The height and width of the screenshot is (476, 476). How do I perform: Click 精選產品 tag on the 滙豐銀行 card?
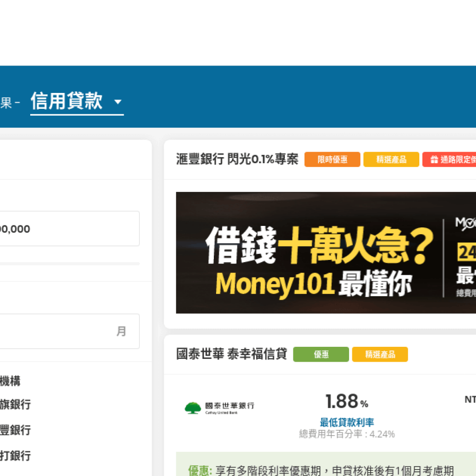click(391, 160)
